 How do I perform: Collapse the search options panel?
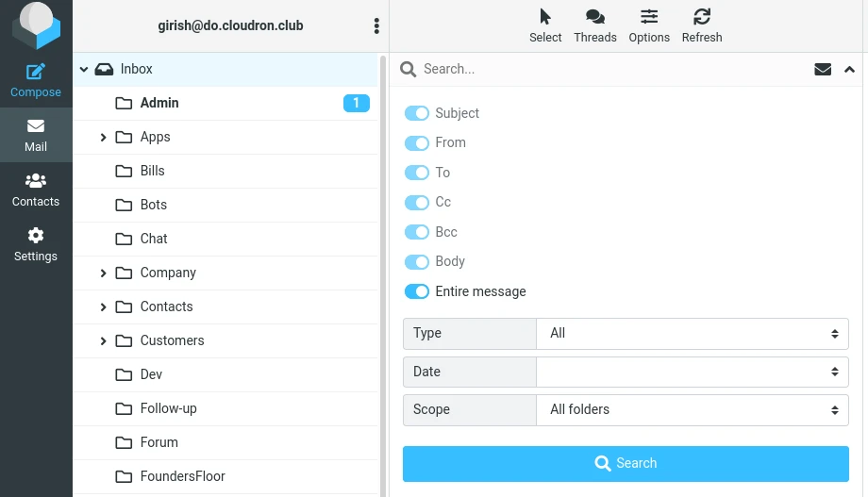(x=849, y=69)
